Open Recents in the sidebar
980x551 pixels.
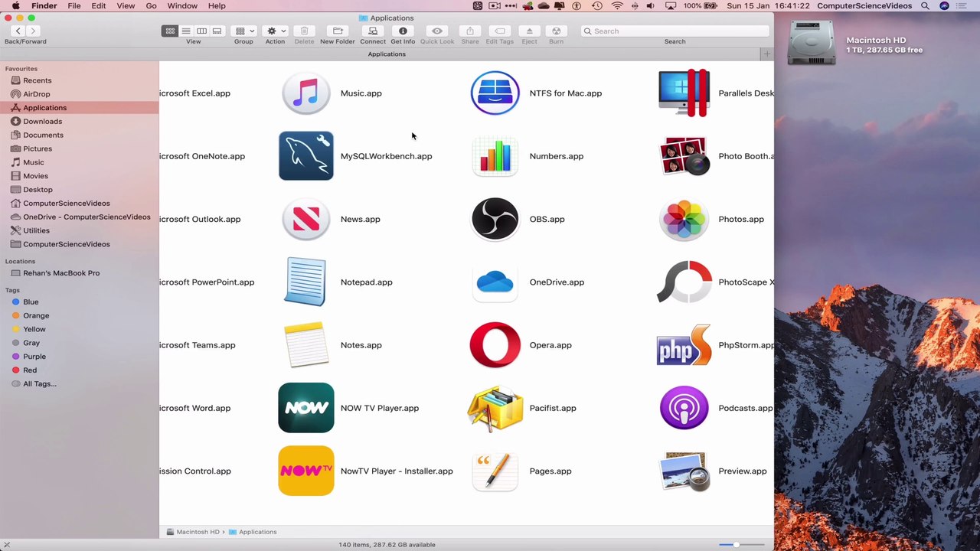(x=38, y=80)
